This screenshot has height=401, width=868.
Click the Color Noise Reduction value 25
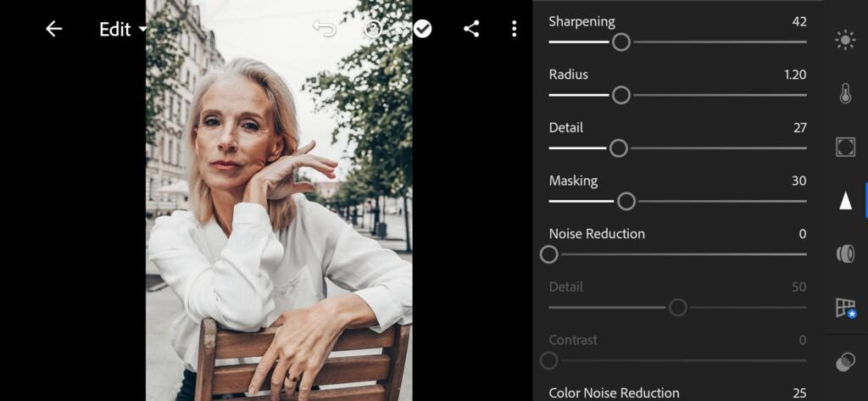(x=799, y=393)
